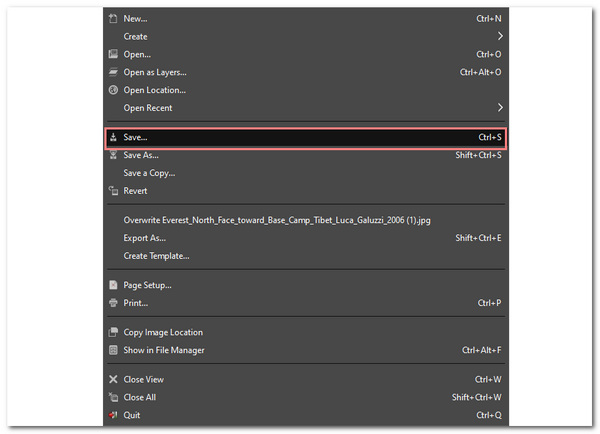Select Create Template... entry
600x434 pixels.
pos(306,256)
